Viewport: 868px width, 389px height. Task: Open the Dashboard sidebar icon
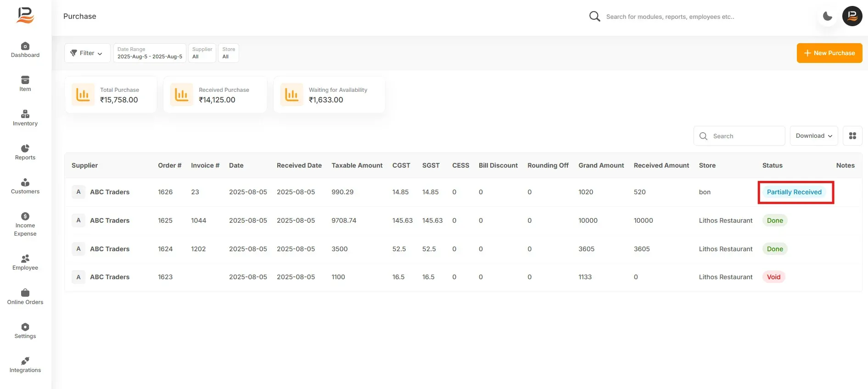pos(25,46)
